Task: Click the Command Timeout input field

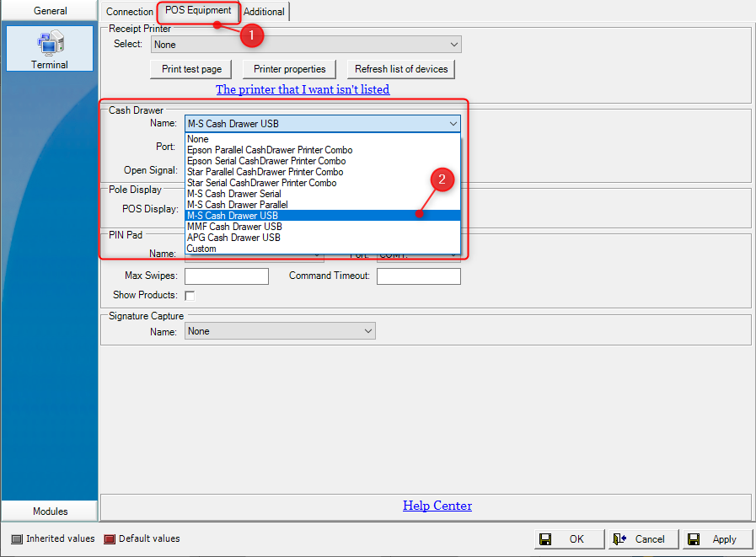Action: 419,276
